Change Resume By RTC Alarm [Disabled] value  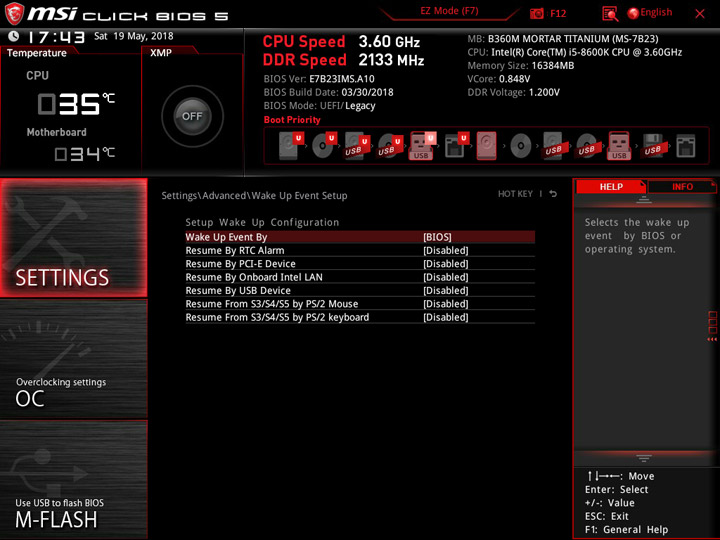click(x=445, y=250)
